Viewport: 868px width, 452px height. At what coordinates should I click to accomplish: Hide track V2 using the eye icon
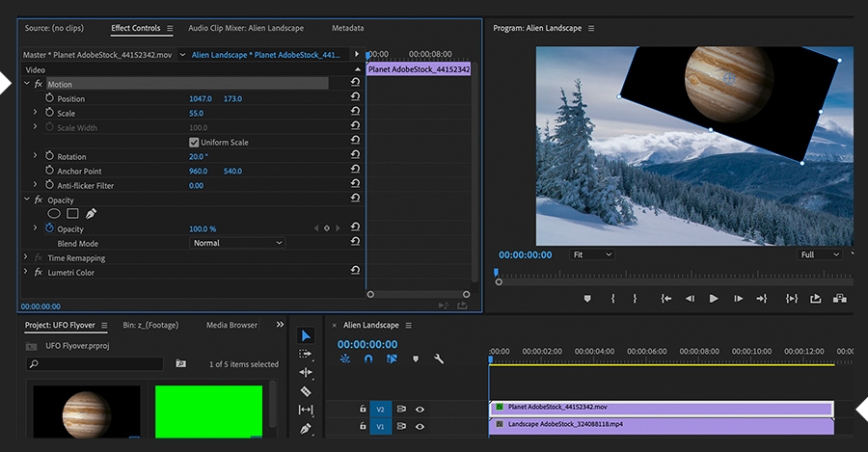(420, 409)
